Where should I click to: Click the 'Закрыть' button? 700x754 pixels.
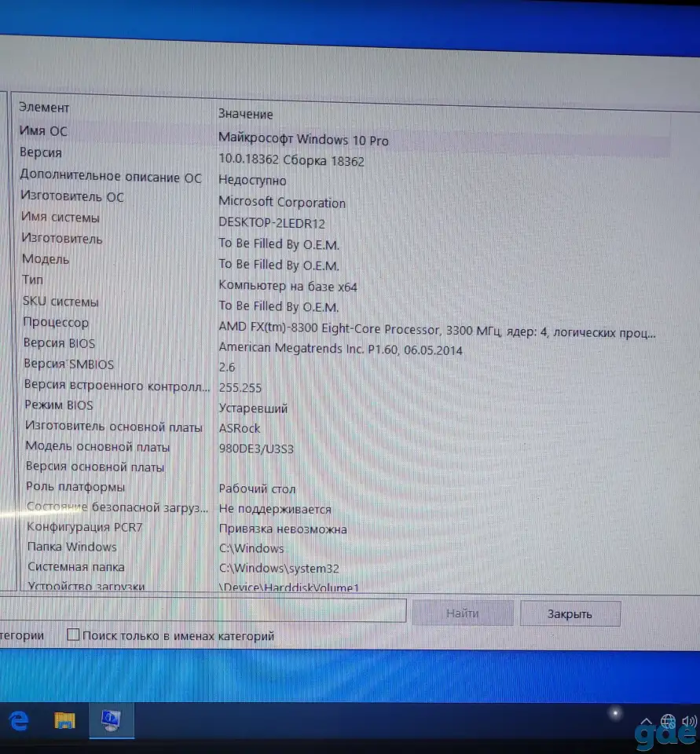point(570,613)
